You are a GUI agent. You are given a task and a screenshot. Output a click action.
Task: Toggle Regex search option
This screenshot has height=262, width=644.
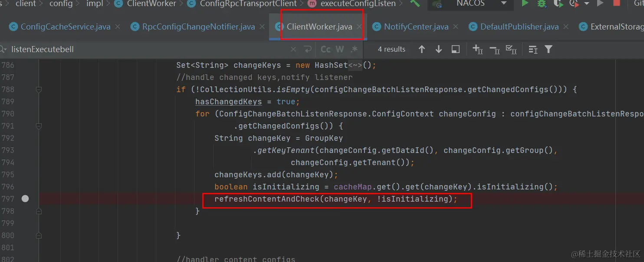[355, 49]
